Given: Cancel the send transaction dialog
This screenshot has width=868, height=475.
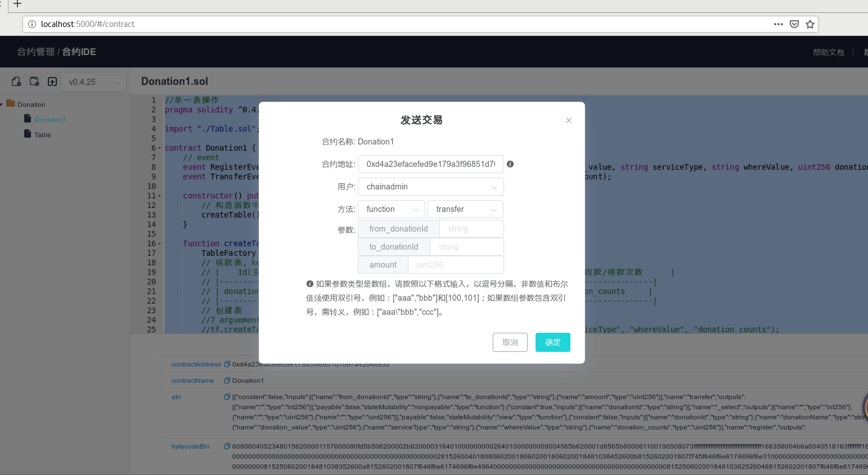Looking at the screenshot, I should coord(510,342).
